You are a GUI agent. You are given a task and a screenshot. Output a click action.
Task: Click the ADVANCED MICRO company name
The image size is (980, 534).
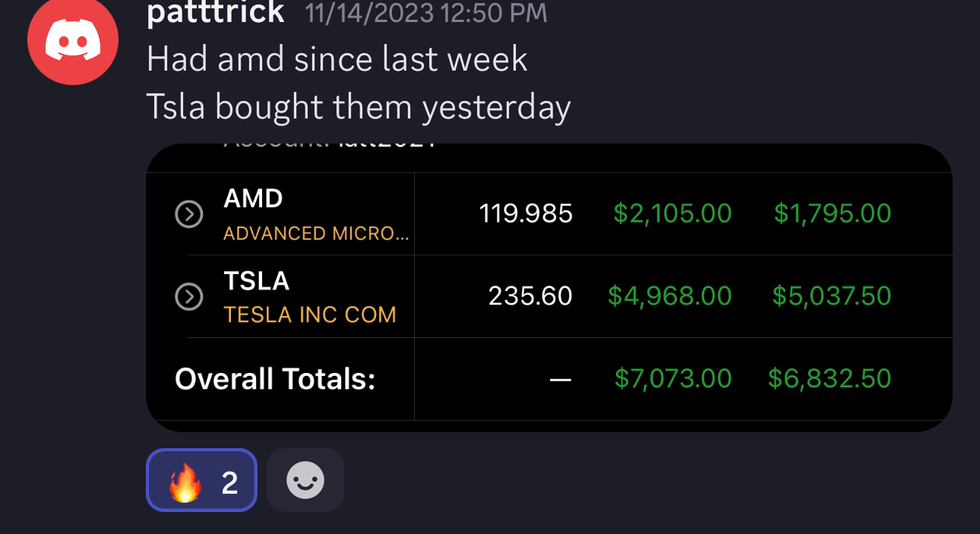[x=316, y=233]
